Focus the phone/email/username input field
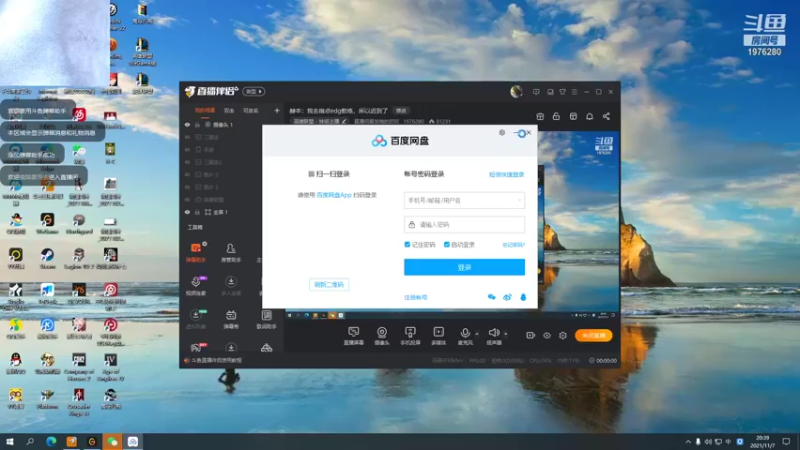 [464, 201]
